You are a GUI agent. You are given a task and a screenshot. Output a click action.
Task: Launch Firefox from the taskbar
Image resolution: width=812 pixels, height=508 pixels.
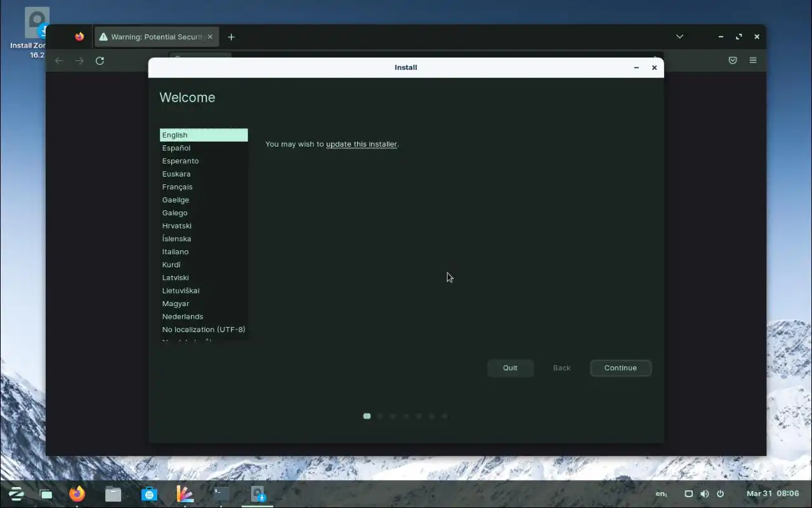77,493
